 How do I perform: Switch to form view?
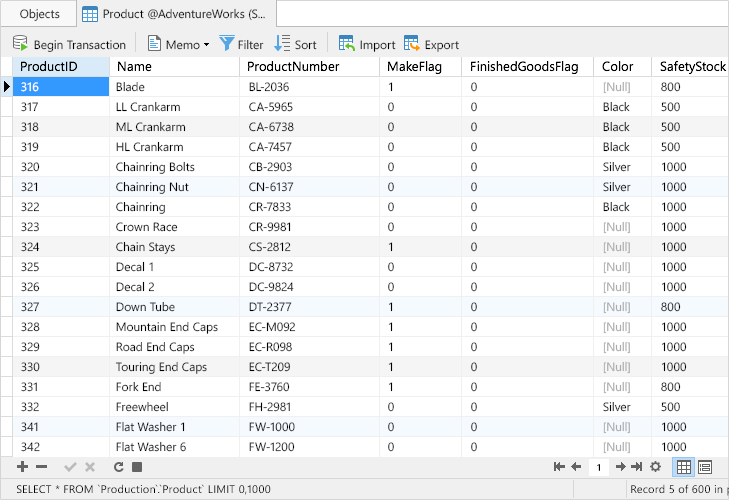[705, 467]
